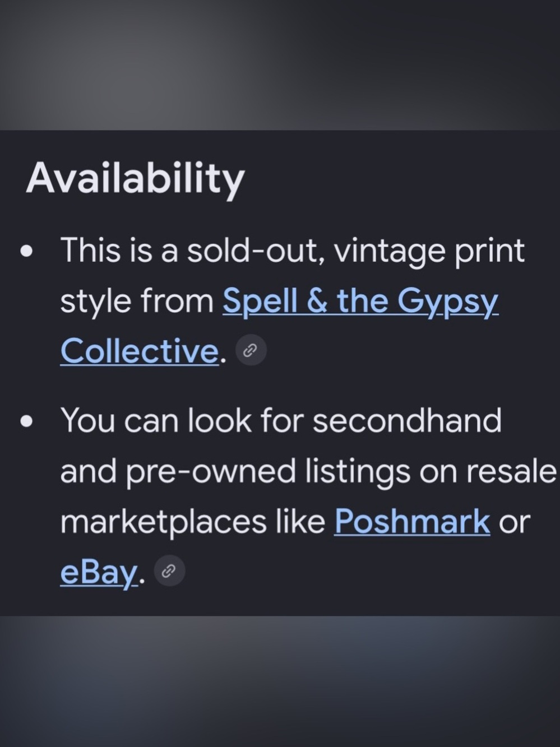The width and height of the screenshot is (560, 747).
Task: Open the source link icon after Collective
Action: [x=251, y=350]
